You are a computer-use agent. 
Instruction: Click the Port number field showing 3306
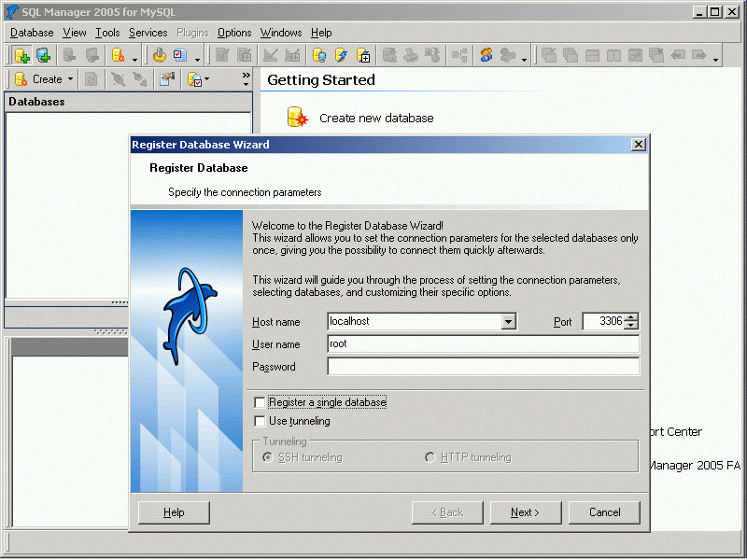pos(603,322)
